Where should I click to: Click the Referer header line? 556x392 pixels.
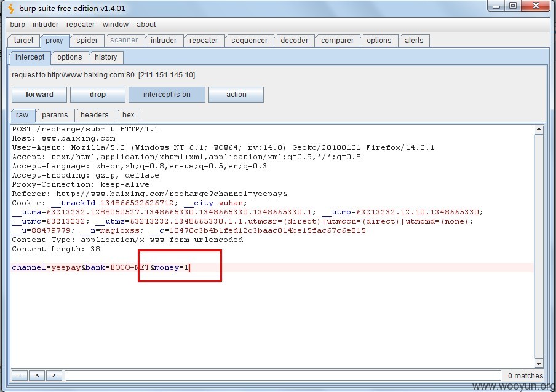point(149,194)
